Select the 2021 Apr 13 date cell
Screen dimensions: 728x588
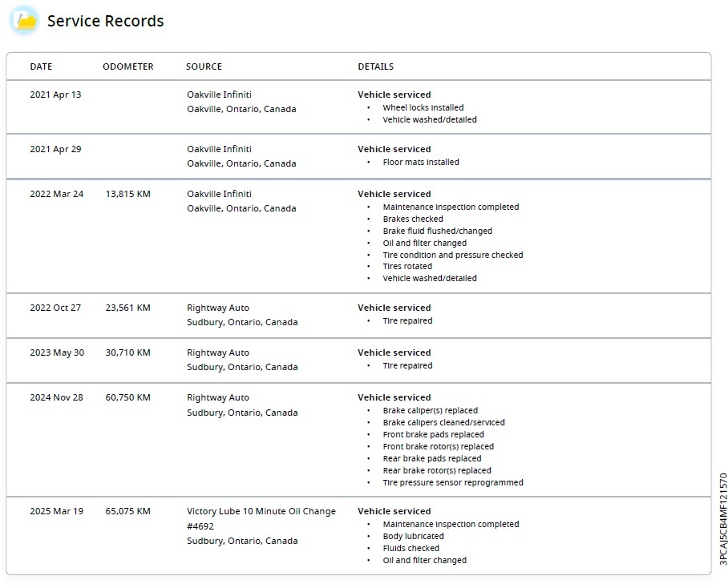tap(55, 95)
